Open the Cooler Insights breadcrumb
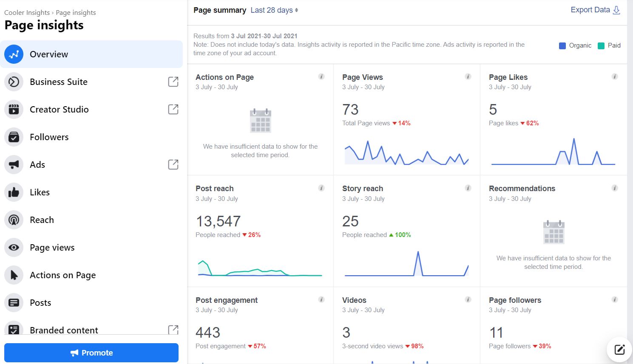633x364 pixels. (27, 12)
